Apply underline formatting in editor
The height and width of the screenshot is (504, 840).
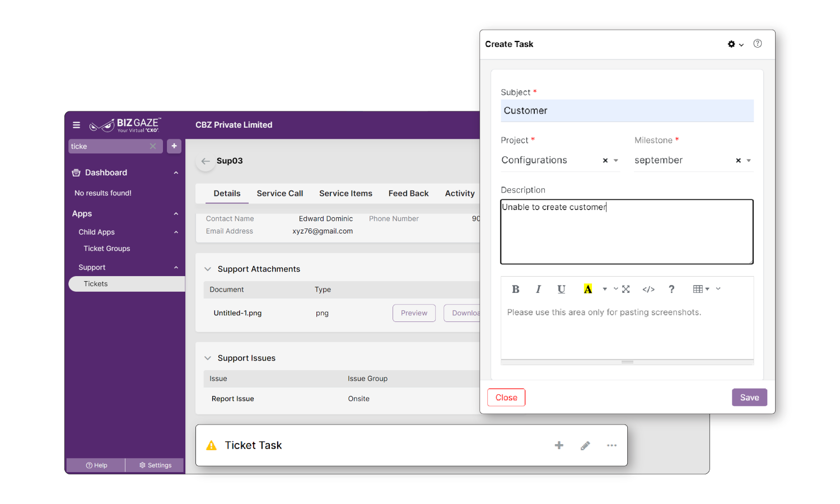[x=561, y=289]
